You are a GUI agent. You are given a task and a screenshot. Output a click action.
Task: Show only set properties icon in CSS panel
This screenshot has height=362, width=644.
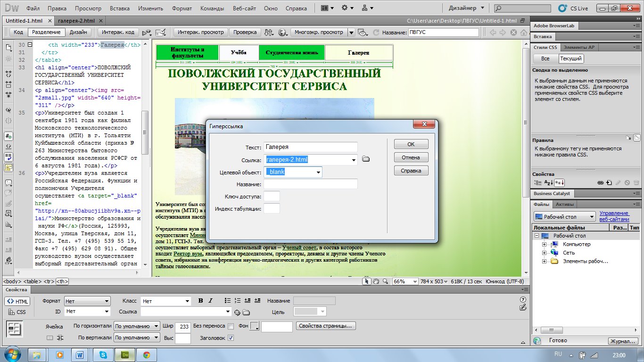coord(559,182)
